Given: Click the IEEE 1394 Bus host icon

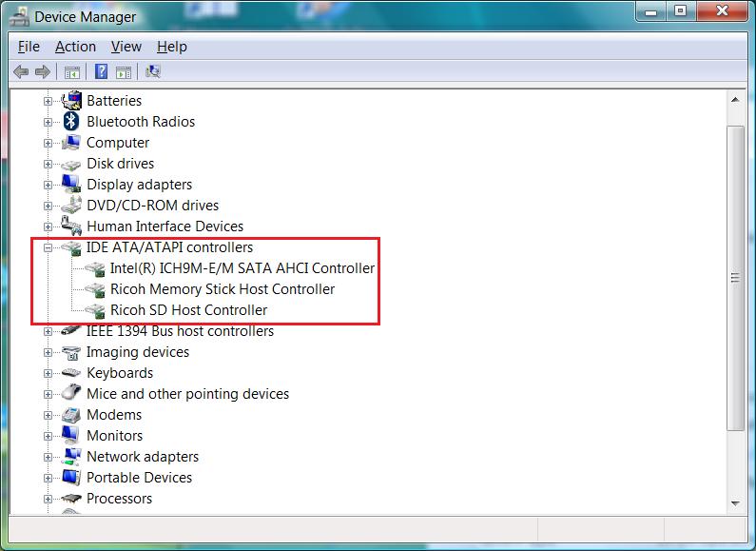Looking at the screenshot, I should (x=71, y=330).
